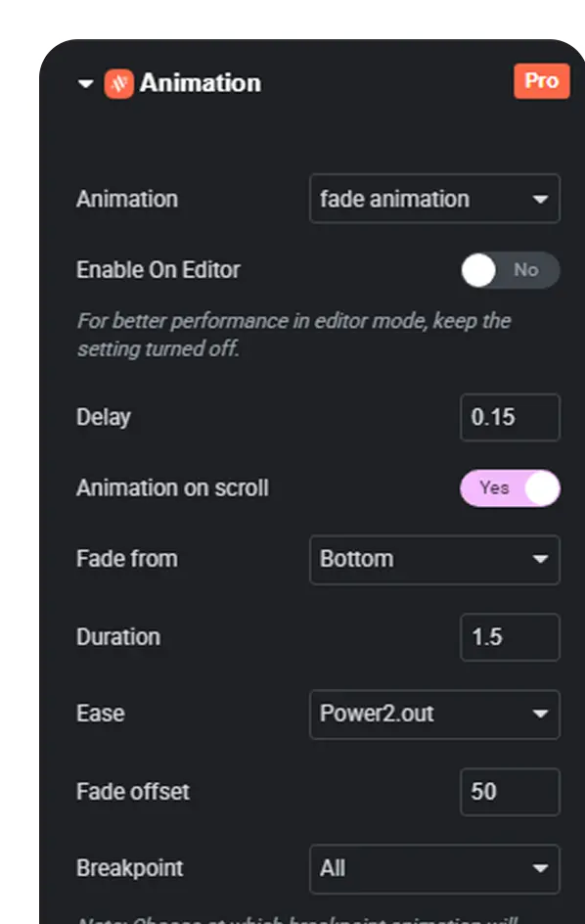Toggle Enable On Editor switch
Viewport: 585px width, 924px height.
click(511, 270)
